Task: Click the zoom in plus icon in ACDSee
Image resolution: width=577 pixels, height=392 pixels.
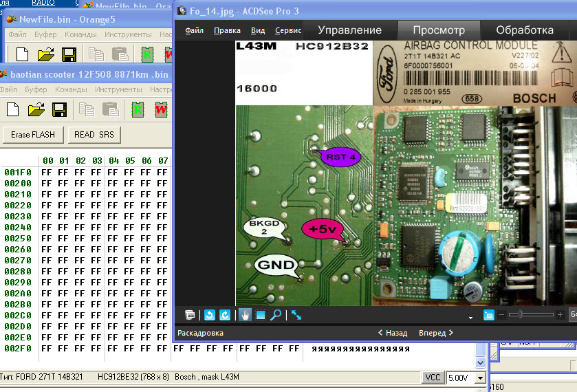Action: [x=560, y=315]
